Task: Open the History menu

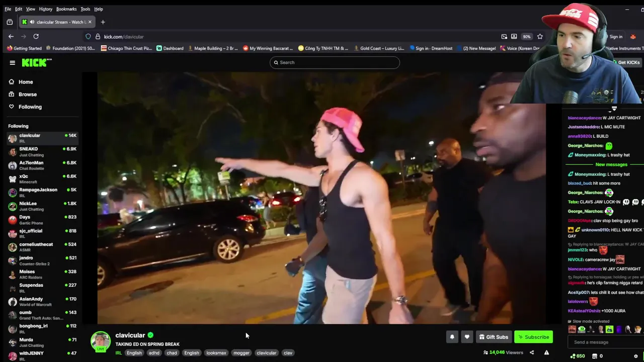Action: pos(45,9)
